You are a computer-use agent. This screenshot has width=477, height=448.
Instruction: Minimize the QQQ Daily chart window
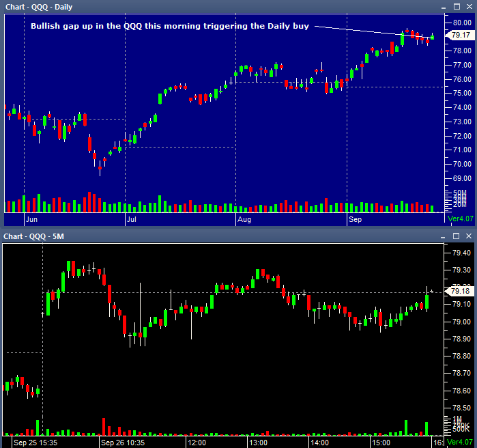(x=444, y=8)
